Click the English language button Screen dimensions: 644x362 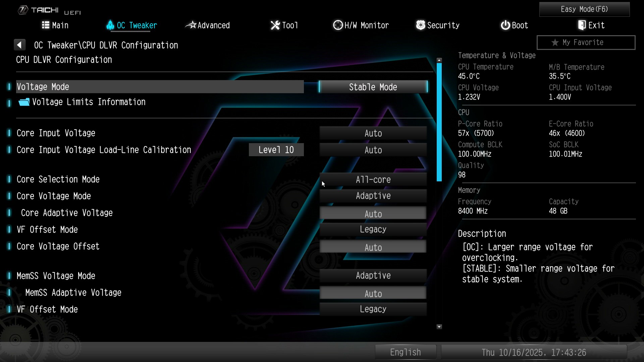[x=405, y=352]
